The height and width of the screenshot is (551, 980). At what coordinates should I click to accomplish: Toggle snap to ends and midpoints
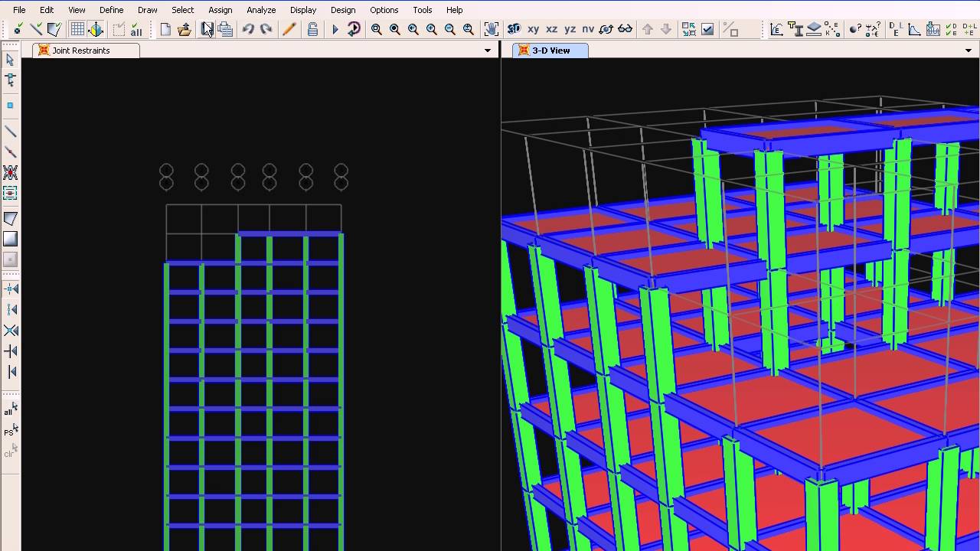pyautogui.click(x=11, y=309)
